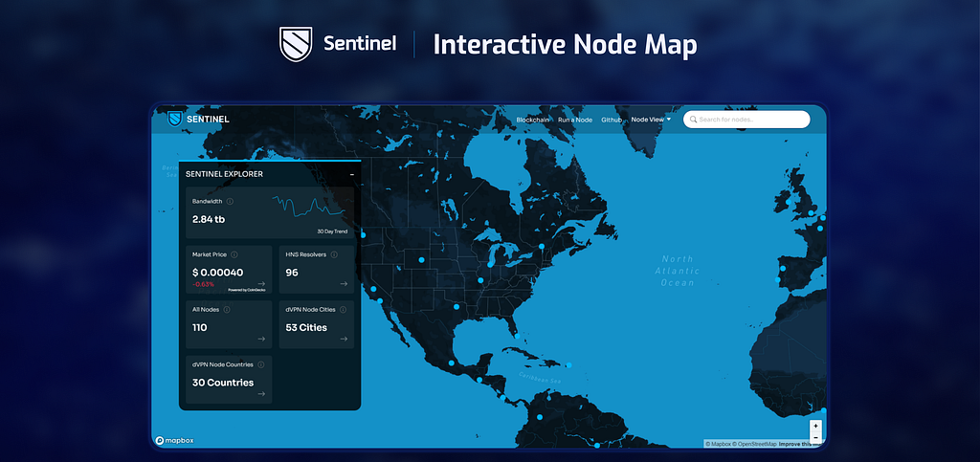
Task: Click the $ 0.00040 market price value
Action: (x=217, y=273)
